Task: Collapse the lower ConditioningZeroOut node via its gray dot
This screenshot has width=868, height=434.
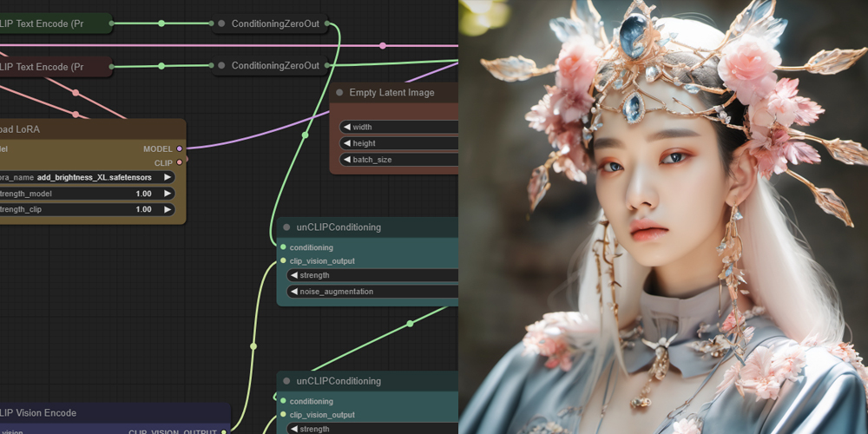Action: pos(221,65)
